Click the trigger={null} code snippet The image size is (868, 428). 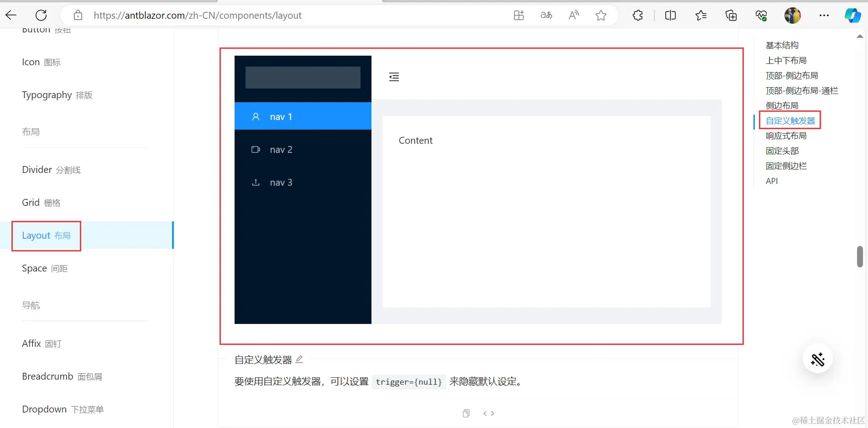(409, 381)
